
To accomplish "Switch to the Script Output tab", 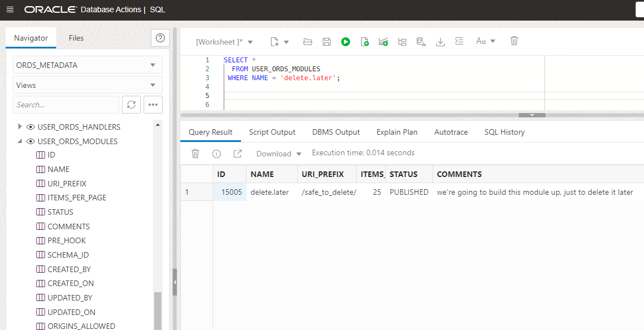I will (x=272, y=132).
